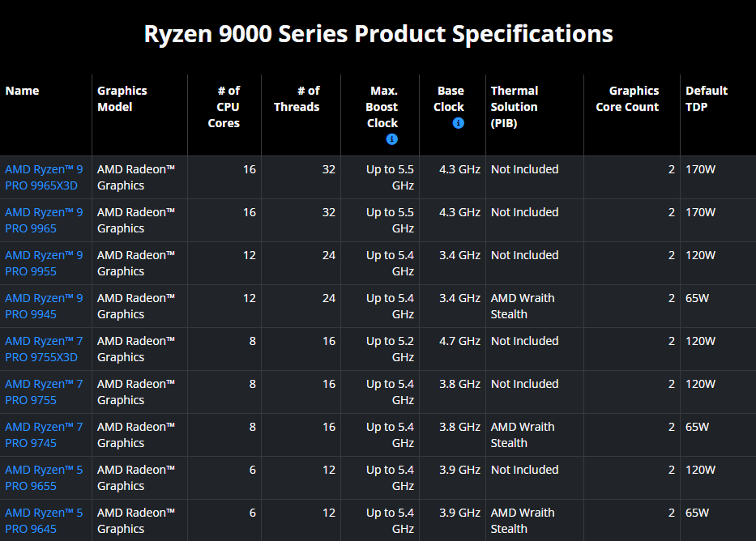756x541 pixels.
Task: Click the Base Clock info icon
Action: [x=458, y=123]
